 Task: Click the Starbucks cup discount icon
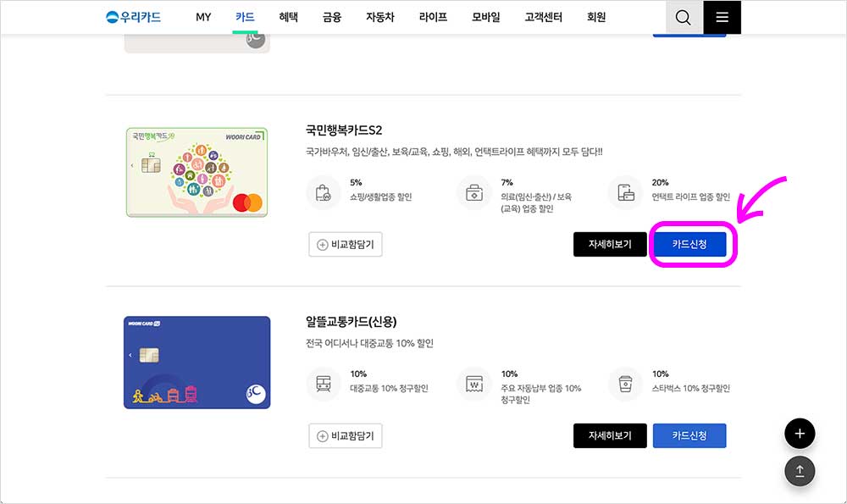625,385
